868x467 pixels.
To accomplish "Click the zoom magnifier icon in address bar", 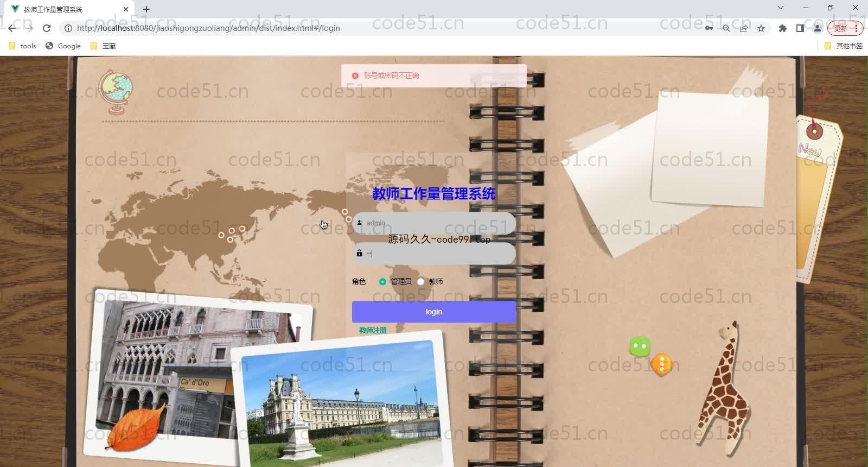I will (726, 28).
